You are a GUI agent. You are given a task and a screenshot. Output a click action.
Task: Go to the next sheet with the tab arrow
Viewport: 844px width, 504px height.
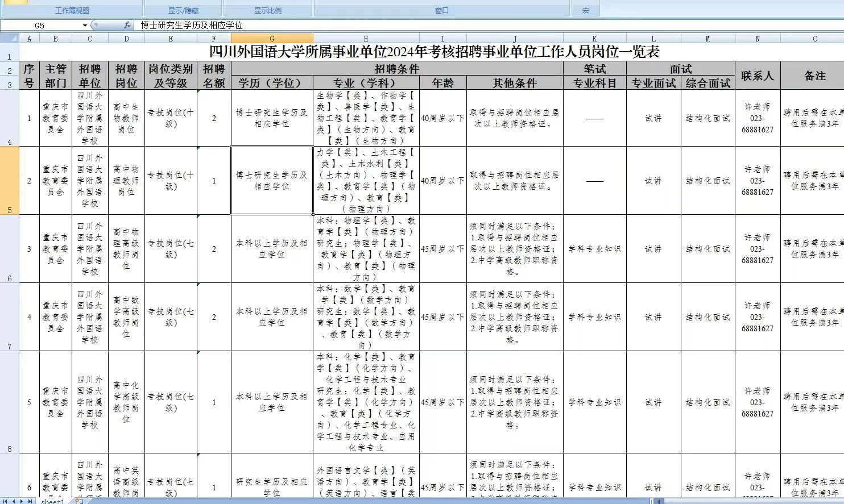22,501
